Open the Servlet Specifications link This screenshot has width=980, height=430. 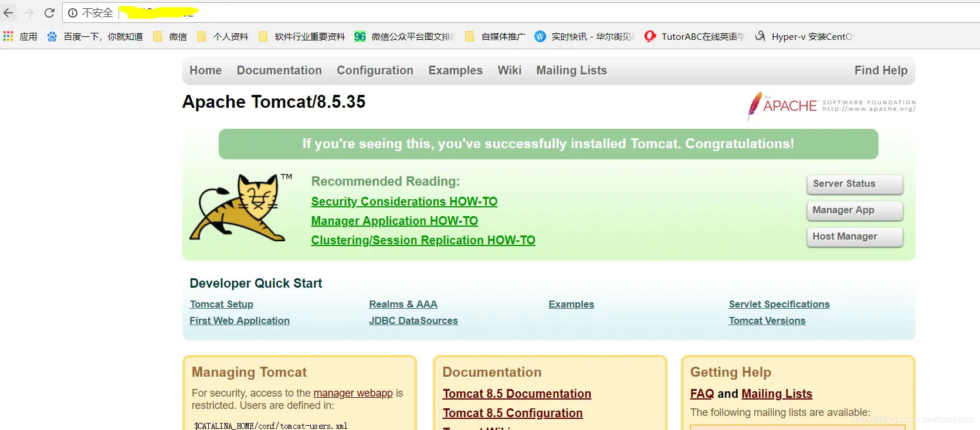[x=779, y=304]
